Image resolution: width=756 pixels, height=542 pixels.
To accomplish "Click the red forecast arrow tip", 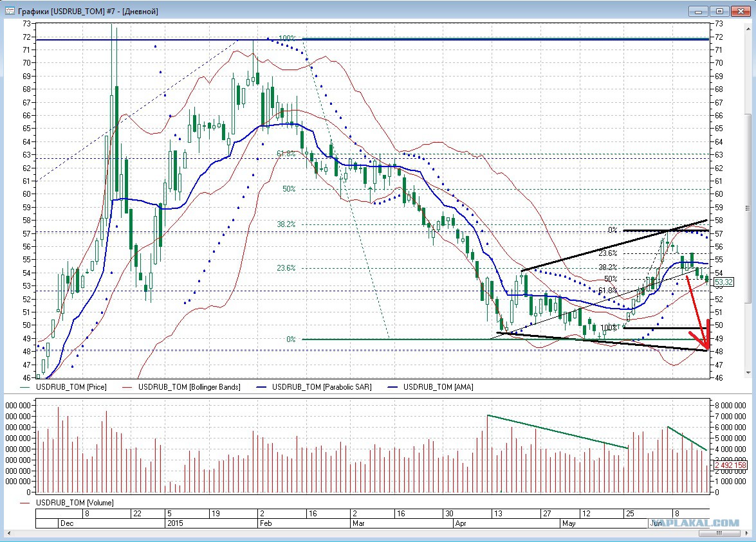I will 706,348.
